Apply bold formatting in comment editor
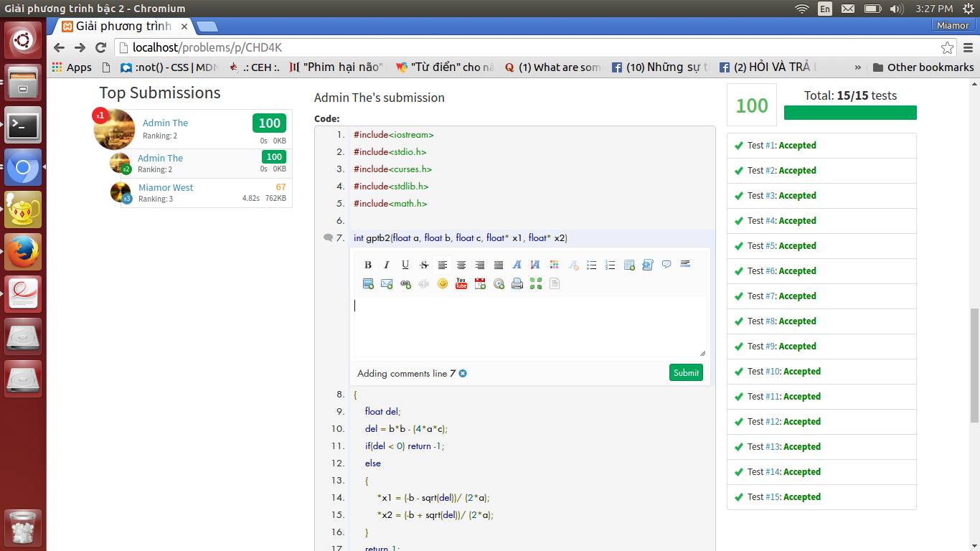Image resolution: width=980 pixels, height=551 pixels. (368, 265)
